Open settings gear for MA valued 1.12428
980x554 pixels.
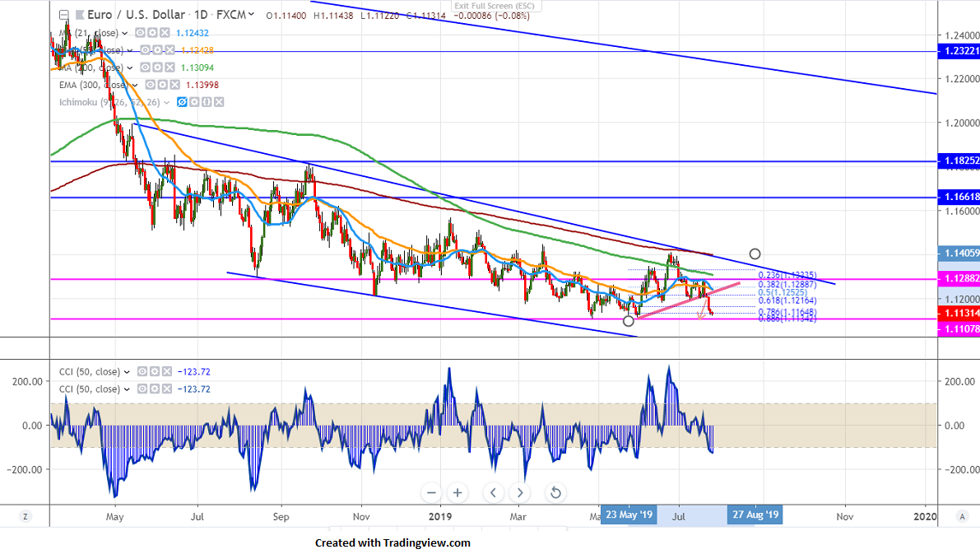(157, 50)
